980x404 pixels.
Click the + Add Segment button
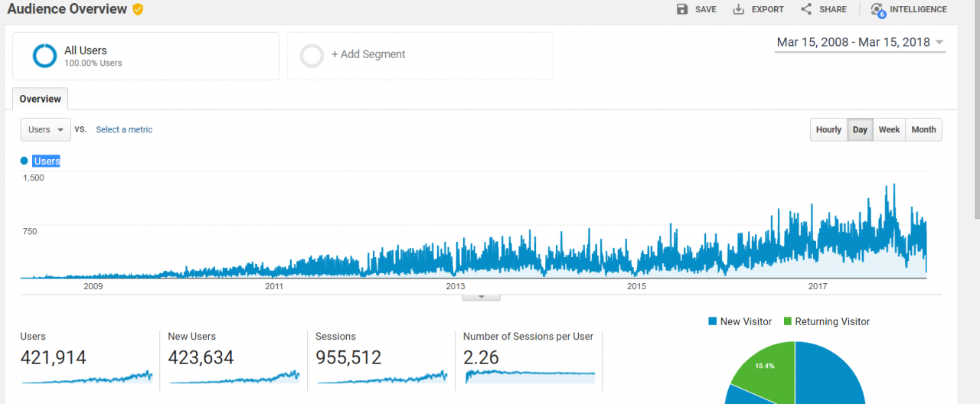[x=420, y=56]
